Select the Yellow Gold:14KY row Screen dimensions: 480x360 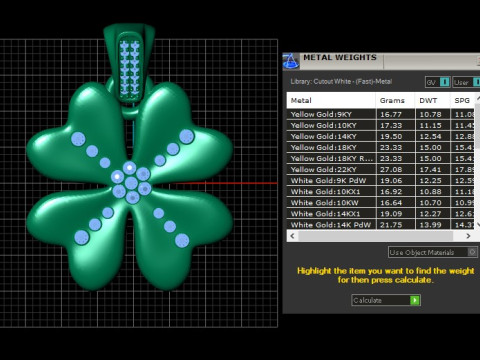[381, 136]
